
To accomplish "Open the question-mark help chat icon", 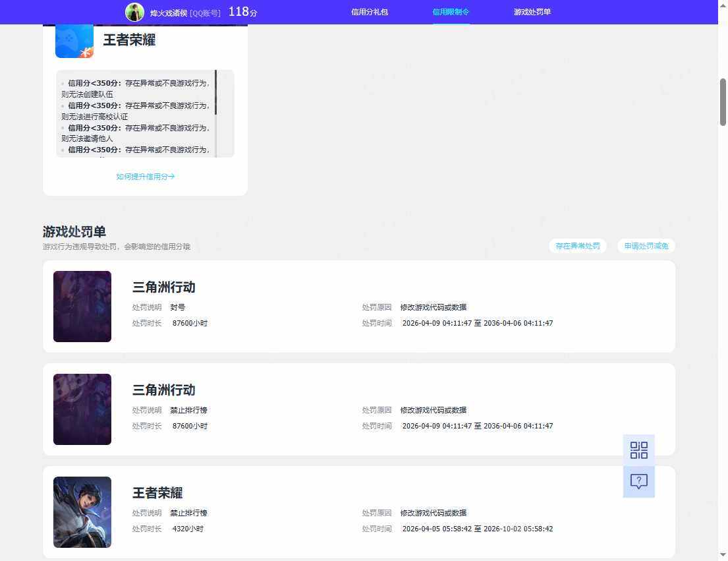I will point(639,482).
